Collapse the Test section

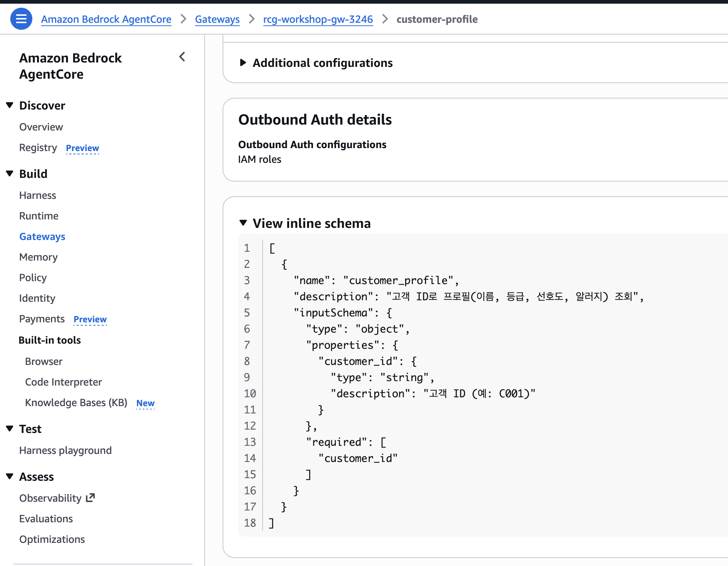(x=10, y=429)
